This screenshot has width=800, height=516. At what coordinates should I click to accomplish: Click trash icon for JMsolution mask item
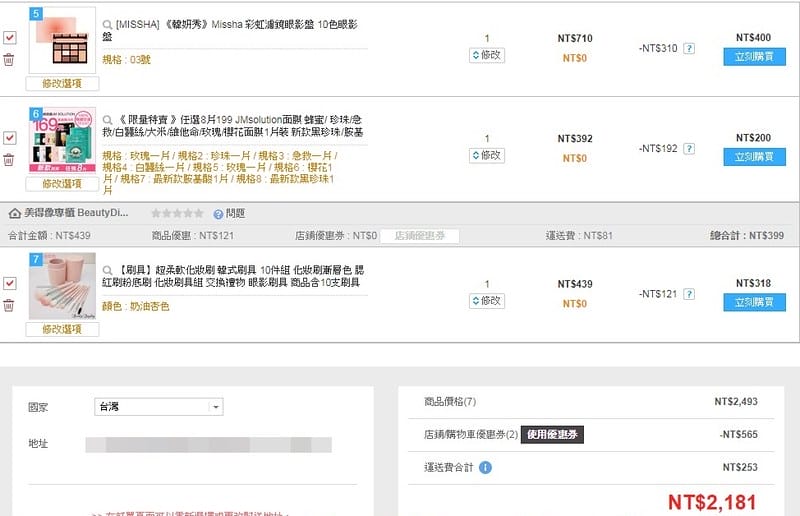click(9, 159)
